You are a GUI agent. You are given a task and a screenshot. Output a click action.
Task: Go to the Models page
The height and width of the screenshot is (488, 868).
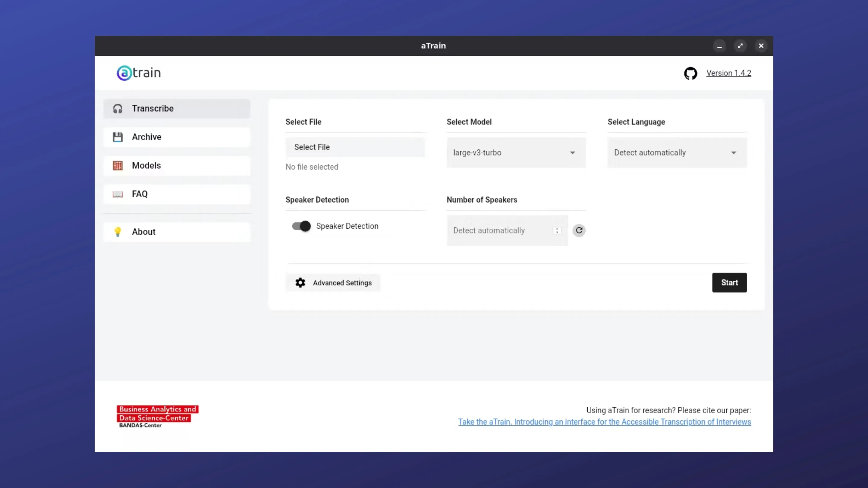(x=177, y=166)
